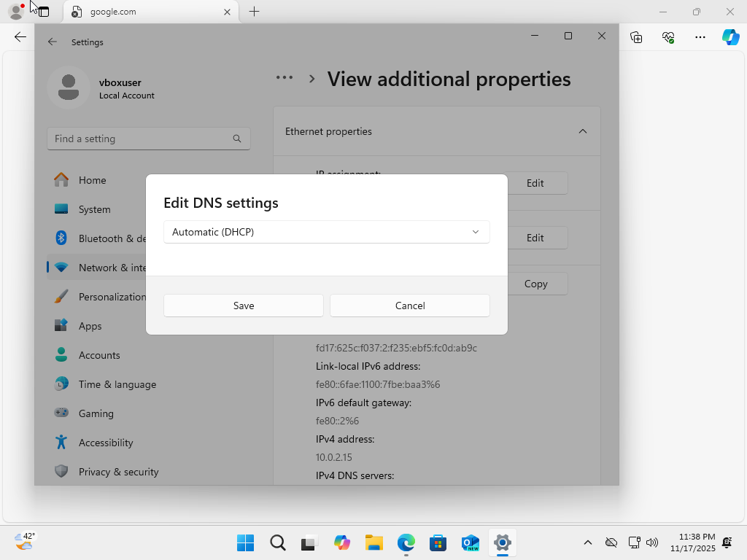Open Privacy & security settings
Screen dimensions: 747x560
118,472
